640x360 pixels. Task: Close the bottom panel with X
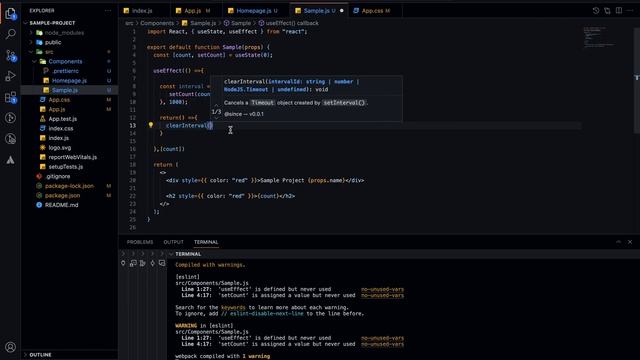click(x=630, y=242)
